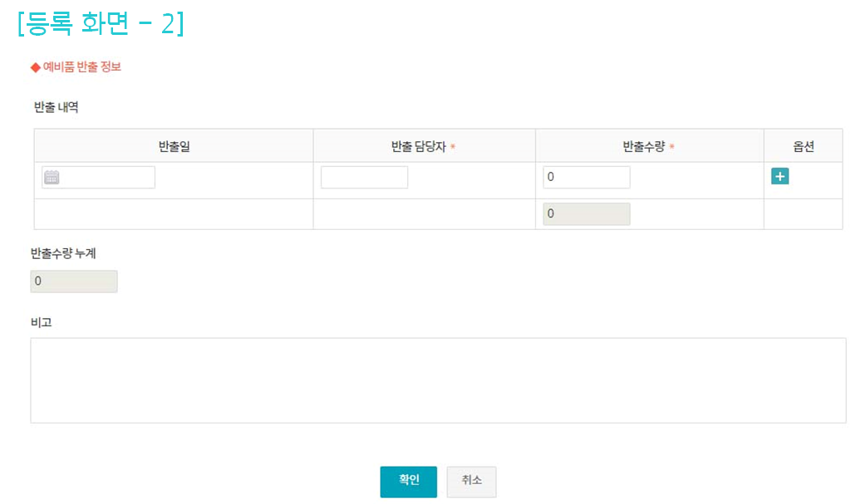Click into the 반출 담당자 text field

(x=364, y=178)
